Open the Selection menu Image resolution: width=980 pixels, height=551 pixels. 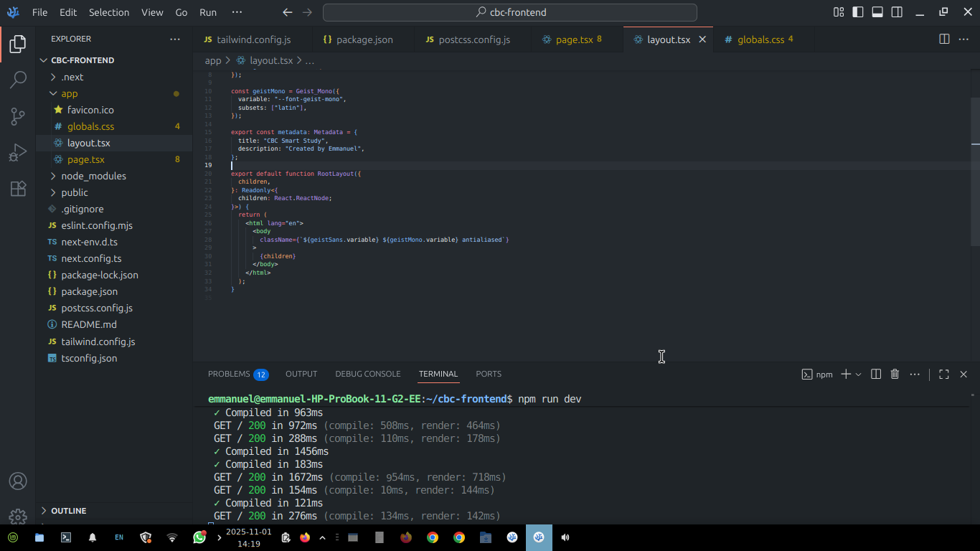tap(109, 12)
